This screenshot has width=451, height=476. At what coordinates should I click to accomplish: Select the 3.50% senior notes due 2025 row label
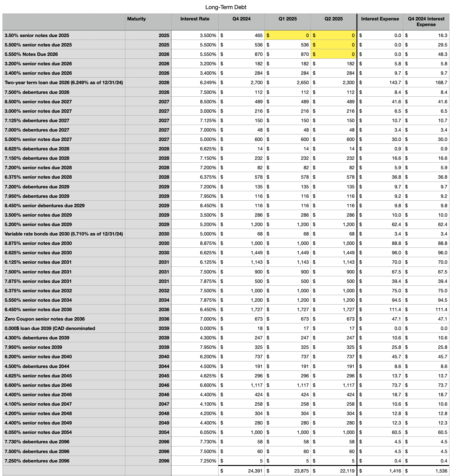tap(37, 35)
